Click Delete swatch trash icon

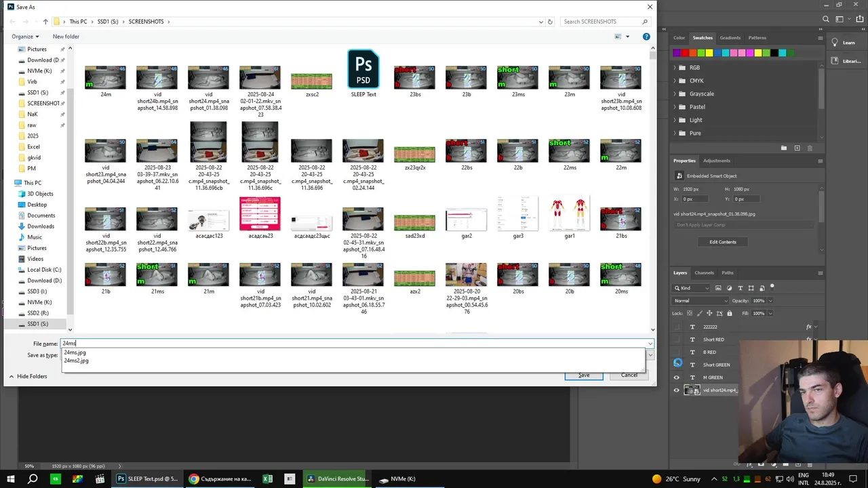[x=810, y=148]
